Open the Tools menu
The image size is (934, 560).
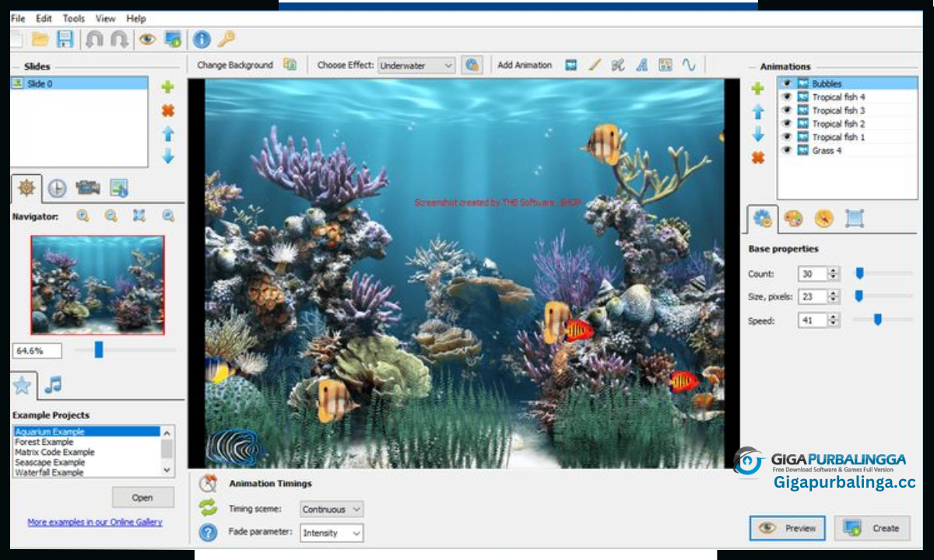coord(74,18)
